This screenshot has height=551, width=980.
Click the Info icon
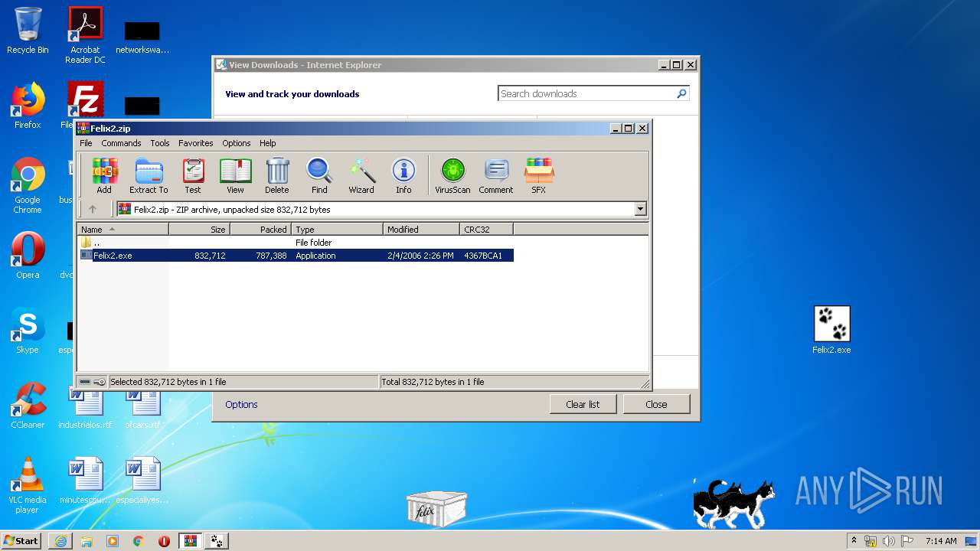(403, 176)
